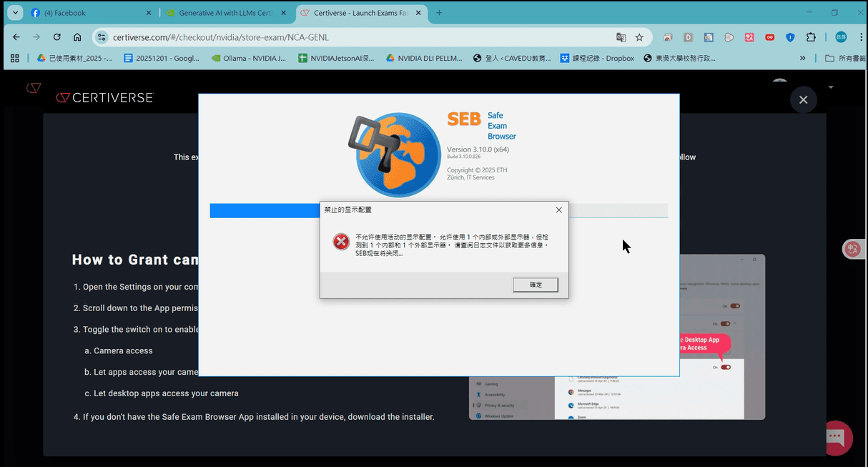868x467 pixels.
Task: Open the 所有書籤 all bookmarks folder
Action: [844, 58]
